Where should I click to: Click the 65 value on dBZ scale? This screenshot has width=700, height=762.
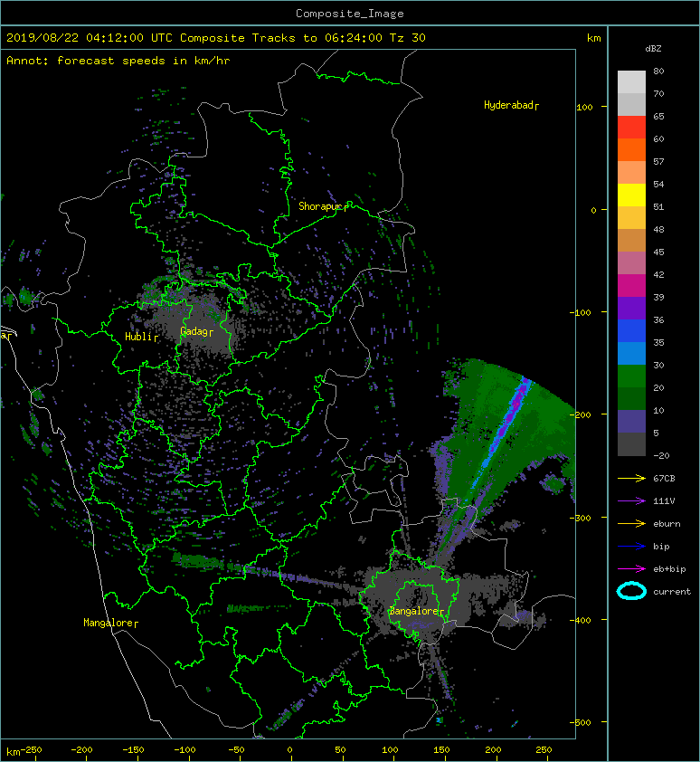(658, 116)
